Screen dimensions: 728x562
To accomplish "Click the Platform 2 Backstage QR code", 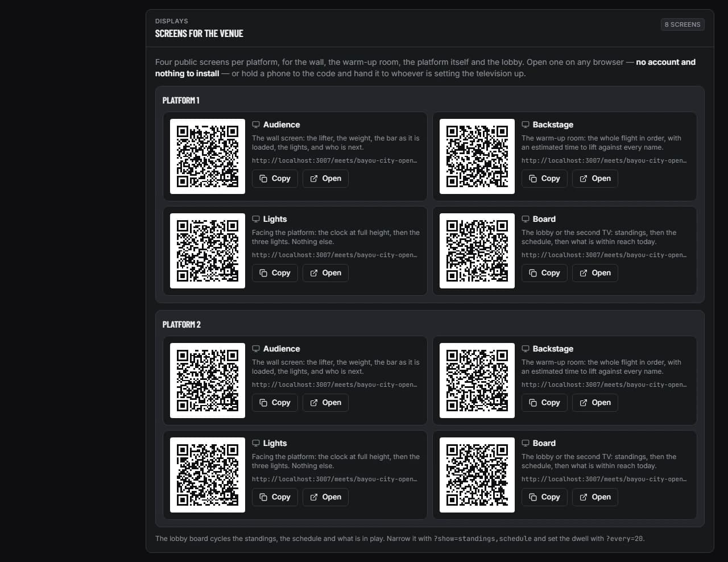I will point(477,381).
